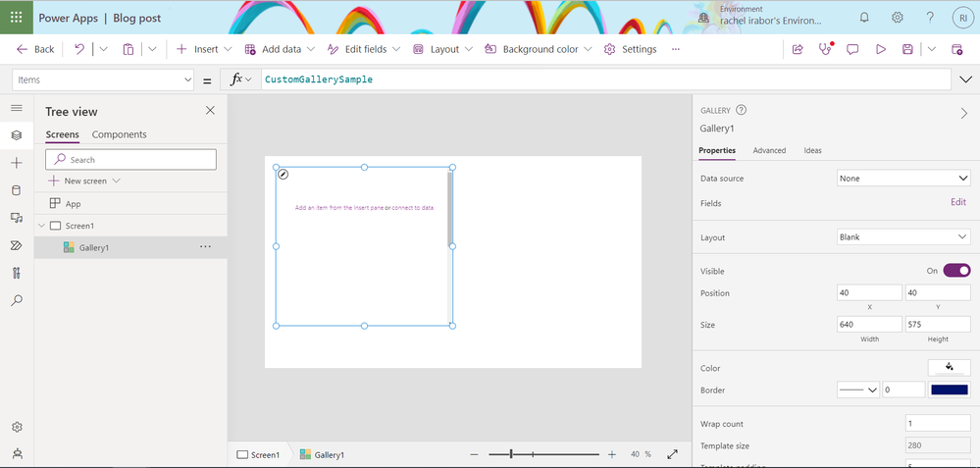The height and width of the screenshot is (468, 980).
Task: Click the canvas zoom slider
Action: (543, 454)
